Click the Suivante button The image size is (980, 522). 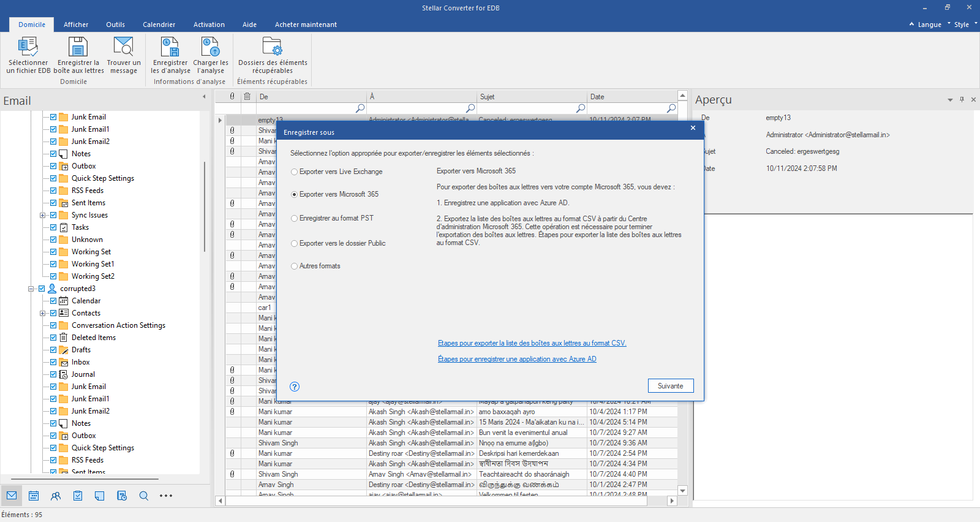tap(671, 386)
